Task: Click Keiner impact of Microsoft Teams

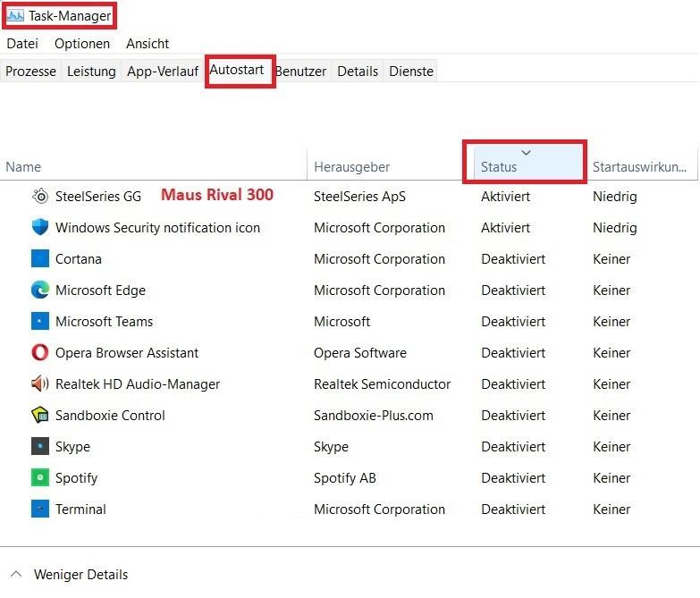Action: pos(611,321)
